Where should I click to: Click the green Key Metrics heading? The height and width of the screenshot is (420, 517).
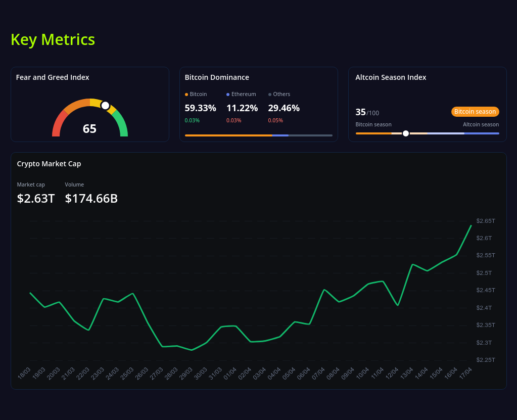pos(53,39)
